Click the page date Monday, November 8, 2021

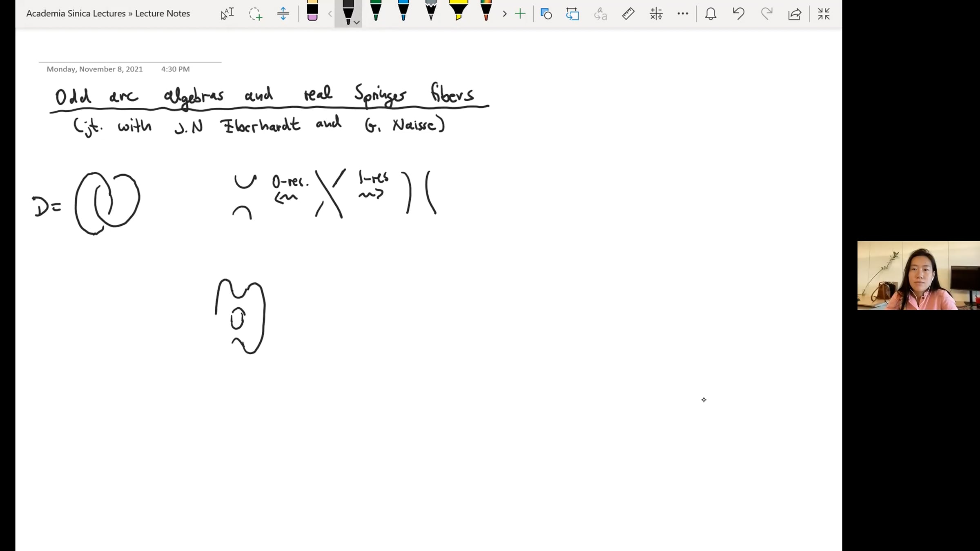[x=95, y=69]
